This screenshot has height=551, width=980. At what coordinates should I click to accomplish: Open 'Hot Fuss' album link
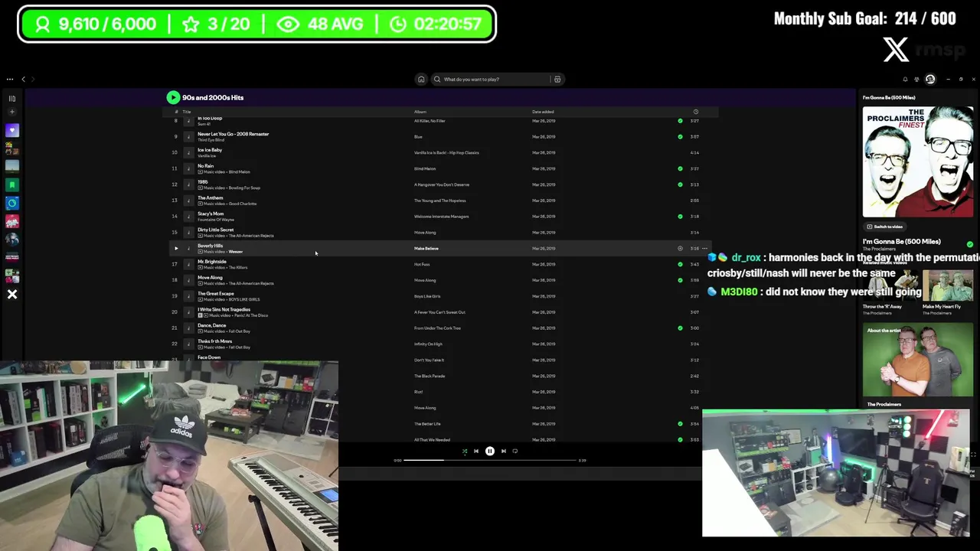(x=422, y=264)
